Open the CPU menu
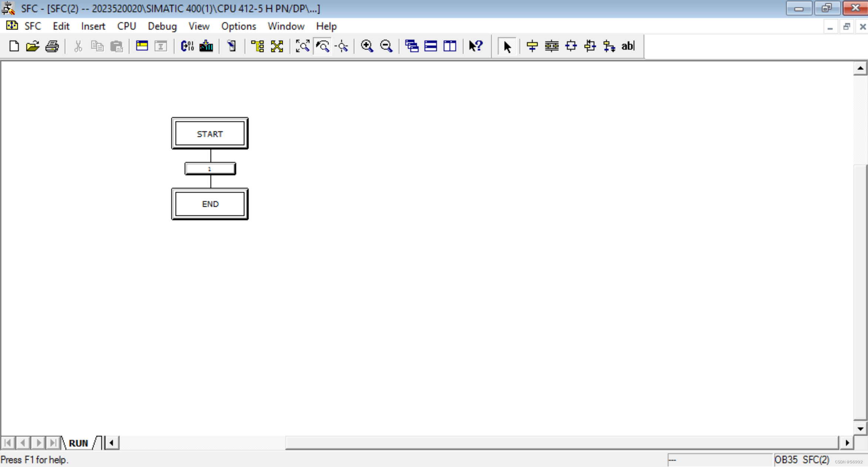This screenshot has width=868, height=467. pos(127,26)
